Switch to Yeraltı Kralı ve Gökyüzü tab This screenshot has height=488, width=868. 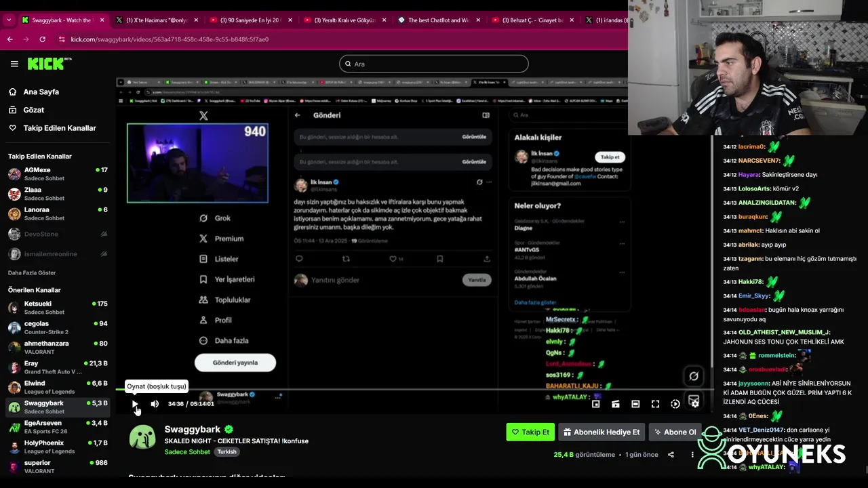click(x=344, y=20)
